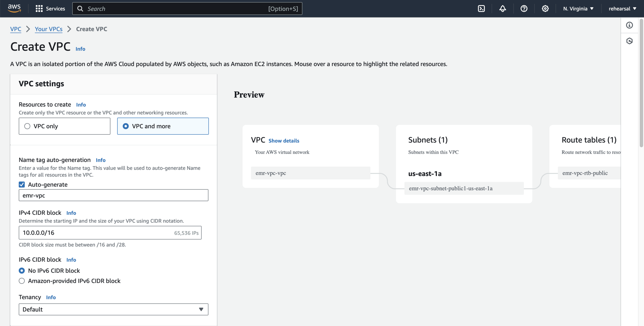
Task: Expand the Tenancy Default dropdown
Action: (x=113, y=309)
